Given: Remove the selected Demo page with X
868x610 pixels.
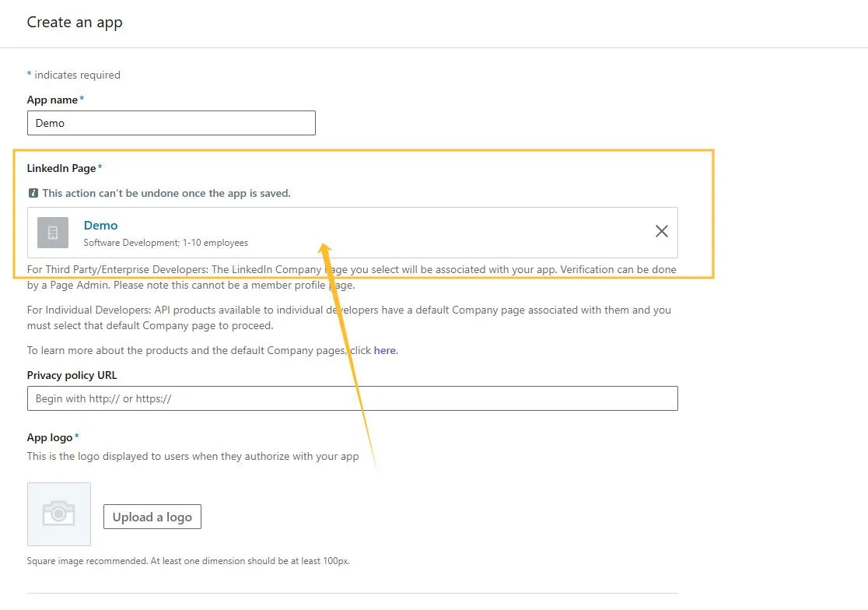Looking at the screenshot, I should [x=661, y=231].
